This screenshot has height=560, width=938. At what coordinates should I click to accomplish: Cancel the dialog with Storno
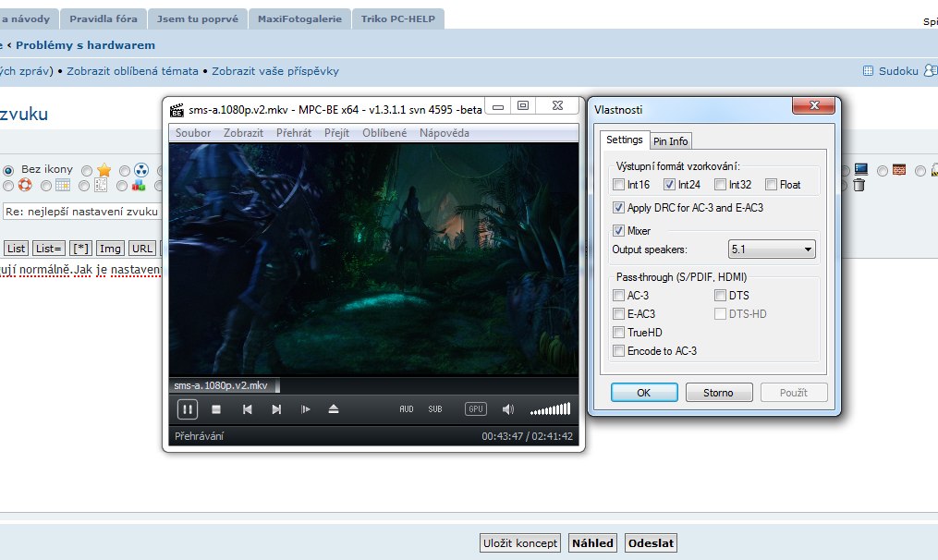[718, 393]
